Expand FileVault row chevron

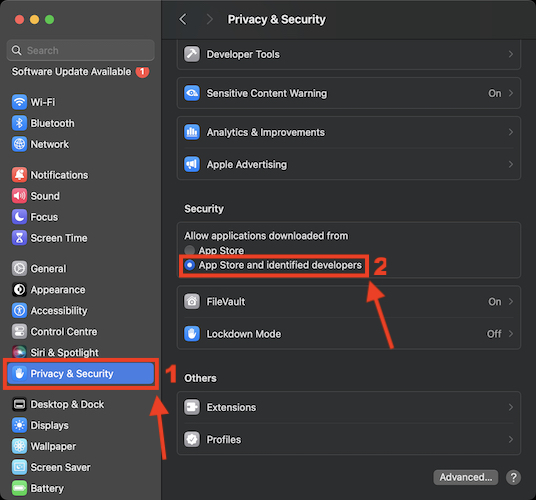pos(511,301)
